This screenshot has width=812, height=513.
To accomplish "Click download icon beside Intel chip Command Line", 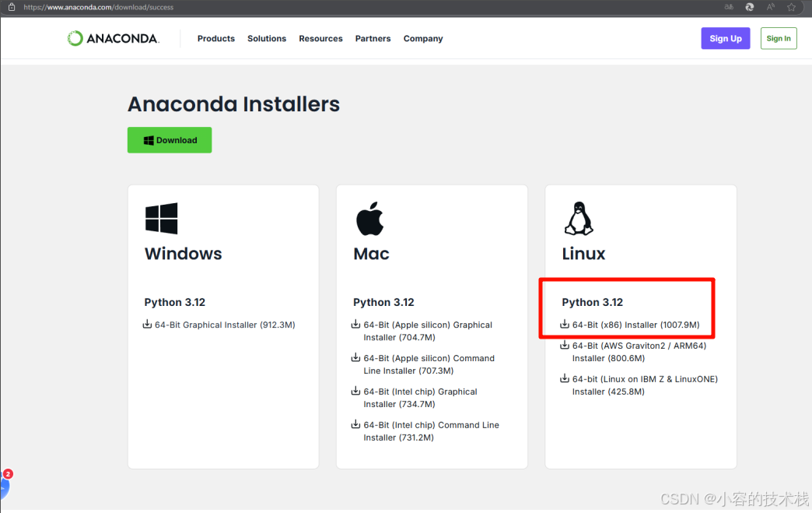I will [x=355, y=424].
